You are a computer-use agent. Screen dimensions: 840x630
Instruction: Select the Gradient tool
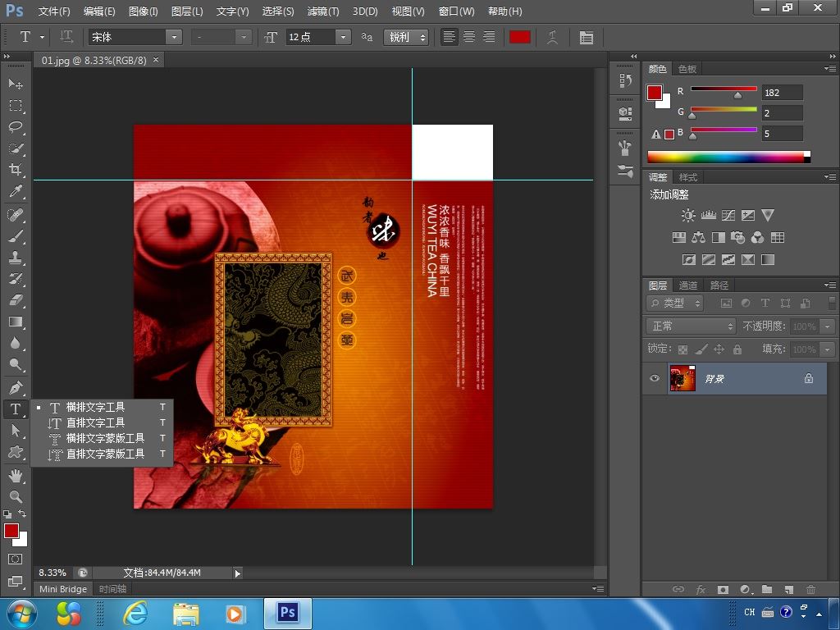click(x=16, y=322)
